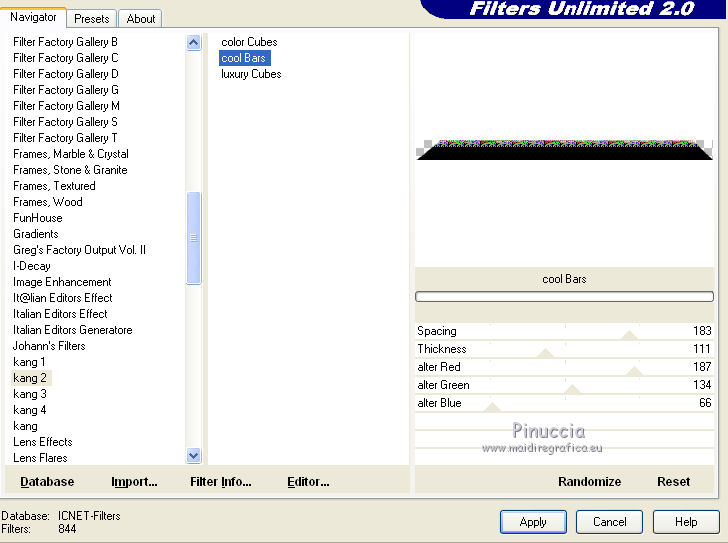This screenshot has width=728, height=543.
Task: Choose Frames, Textured category
Action: (x=54, y=186)
